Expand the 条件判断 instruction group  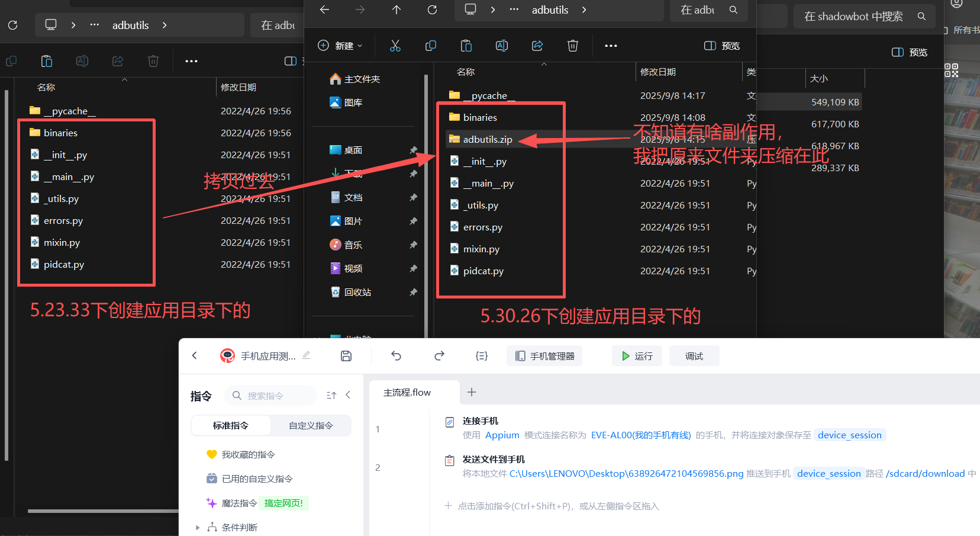click(x=198, y=527)
